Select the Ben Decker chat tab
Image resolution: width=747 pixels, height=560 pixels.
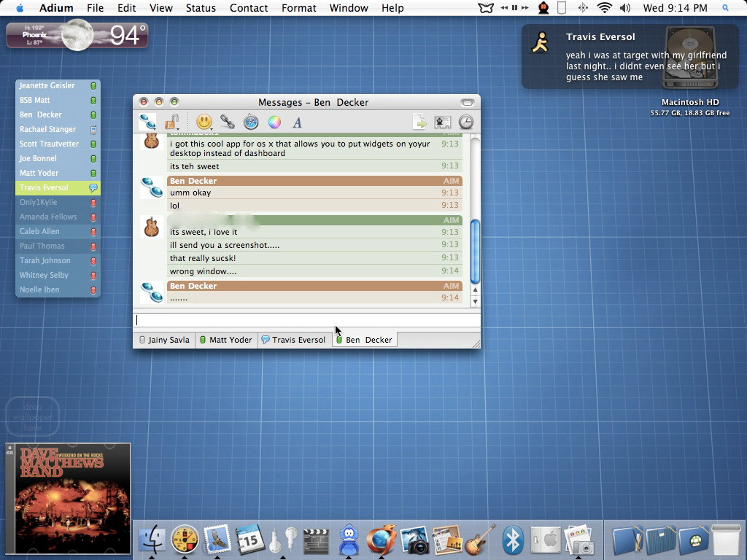click(365, 340)
